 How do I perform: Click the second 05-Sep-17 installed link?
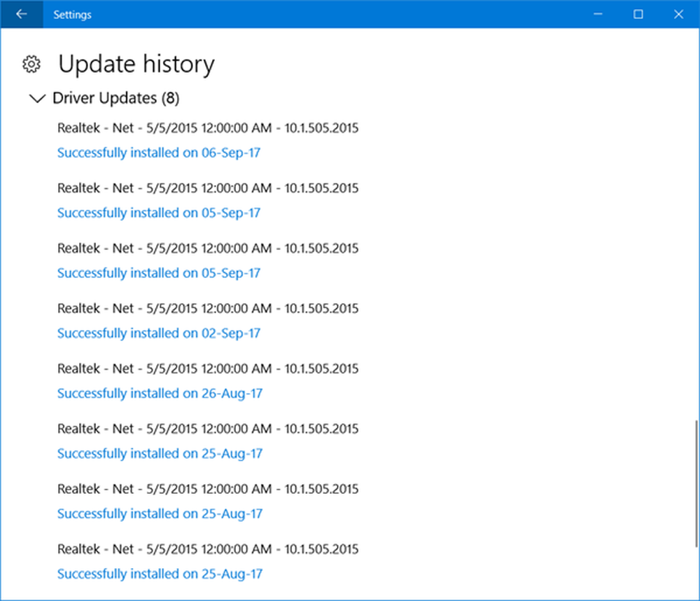pos(158,273)
